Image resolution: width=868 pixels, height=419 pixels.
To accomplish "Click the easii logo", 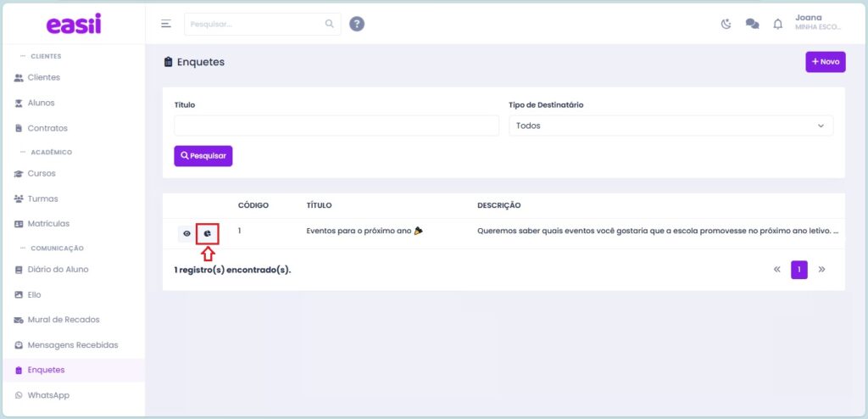I will point(73,25).
